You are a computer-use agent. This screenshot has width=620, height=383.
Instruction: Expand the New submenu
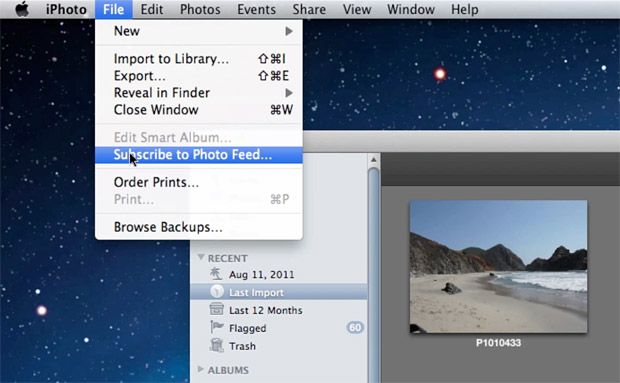[x=199, y=31]
